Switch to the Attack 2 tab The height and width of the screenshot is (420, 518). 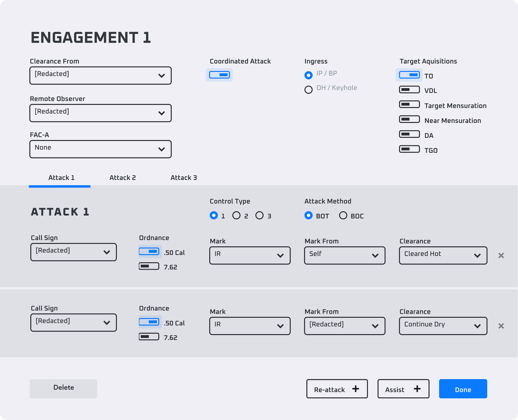(x=122, y=178)
